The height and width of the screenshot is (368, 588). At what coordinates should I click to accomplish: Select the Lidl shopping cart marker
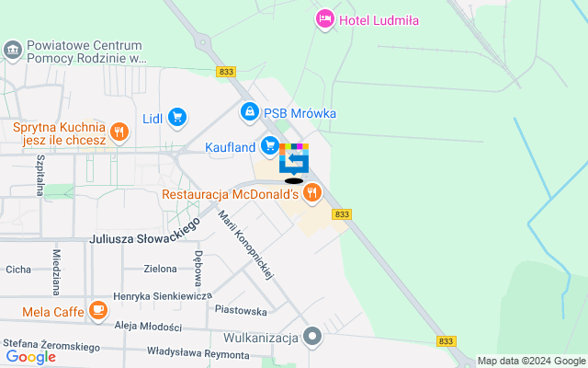pyautogui.click(x=177, y=118)
